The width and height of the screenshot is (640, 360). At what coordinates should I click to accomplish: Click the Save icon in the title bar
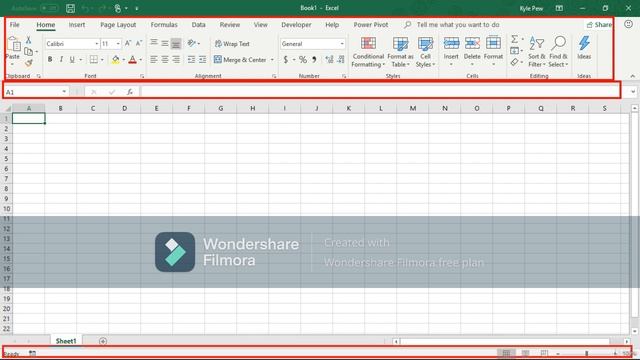70,8
